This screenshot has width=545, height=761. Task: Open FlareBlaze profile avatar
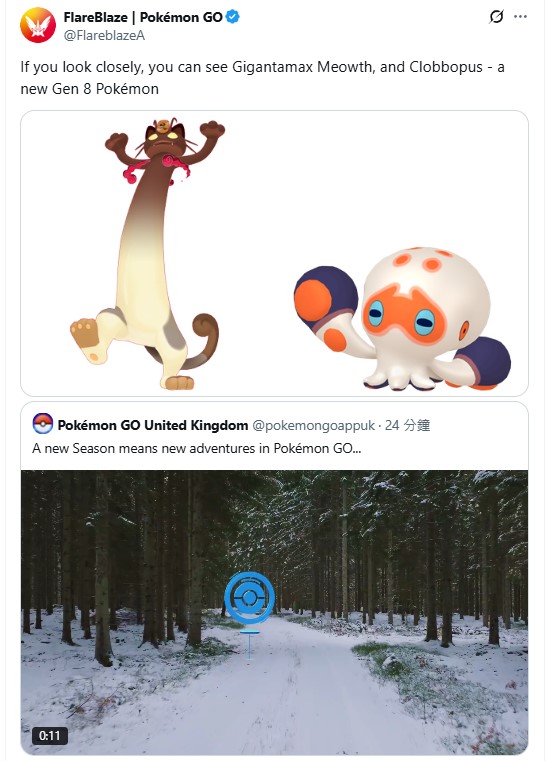point(38,25)
